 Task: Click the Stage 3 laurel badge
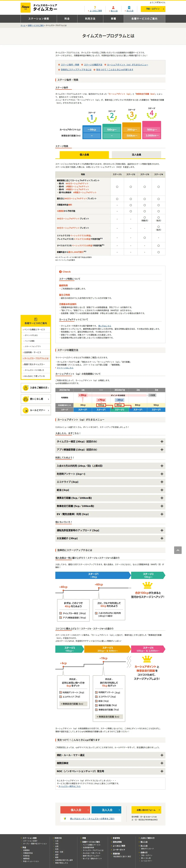pos(132,115)
